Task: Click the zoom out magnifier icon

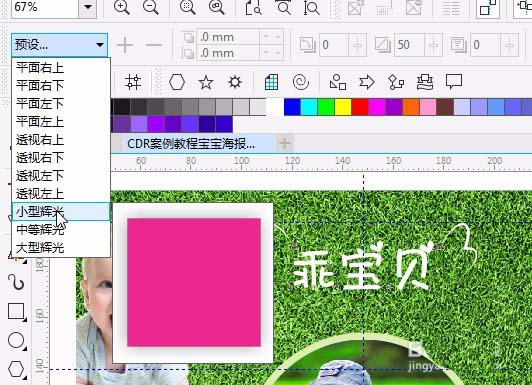Action: [x=151, y=6]
